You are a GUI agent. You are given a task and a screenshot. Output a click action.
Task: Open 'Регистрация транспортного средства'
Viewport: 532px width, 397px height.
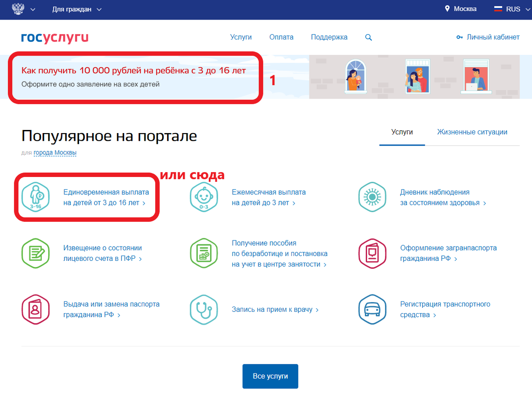coord(445,310)
